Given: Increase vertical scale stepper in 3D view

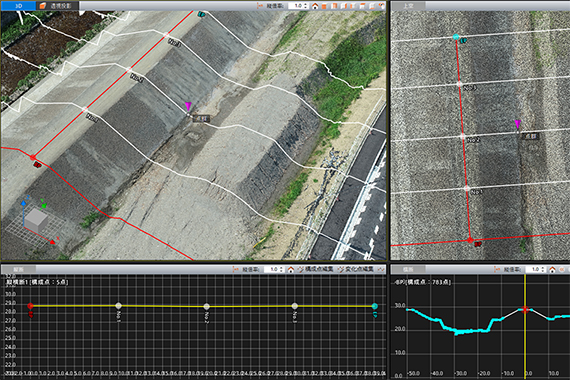Looking at the screenshot, I should 306,4.
